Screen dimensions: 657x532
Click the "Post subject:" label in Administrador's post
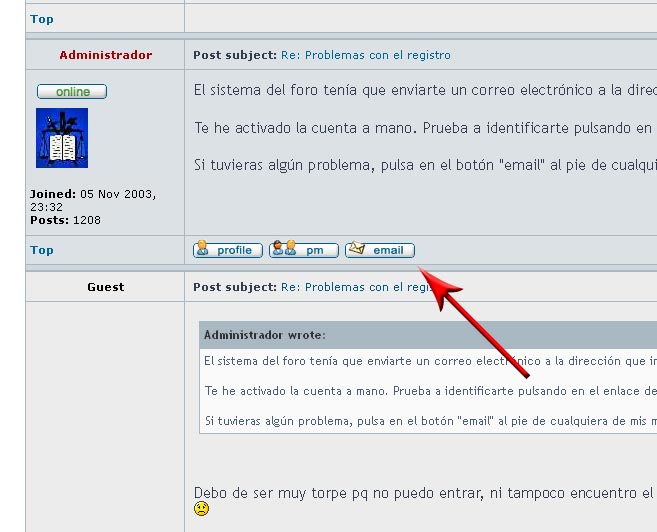click(234, 55)
